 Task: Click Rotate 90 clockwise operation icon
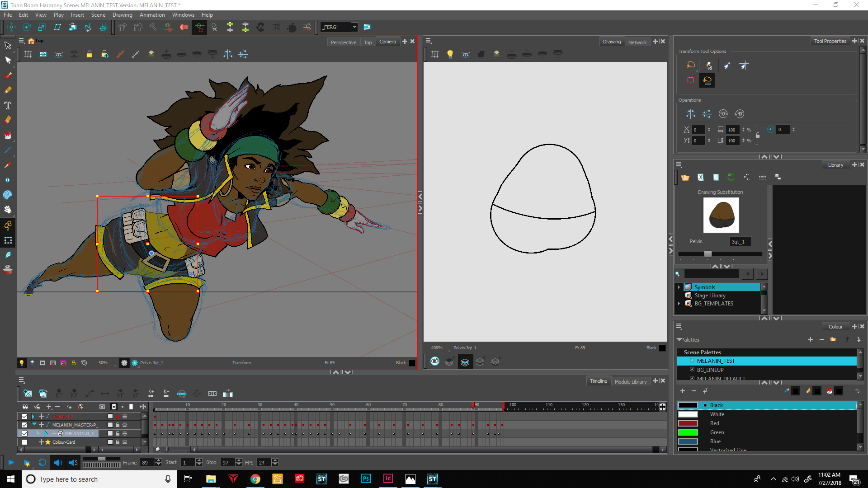click(723, 114)
